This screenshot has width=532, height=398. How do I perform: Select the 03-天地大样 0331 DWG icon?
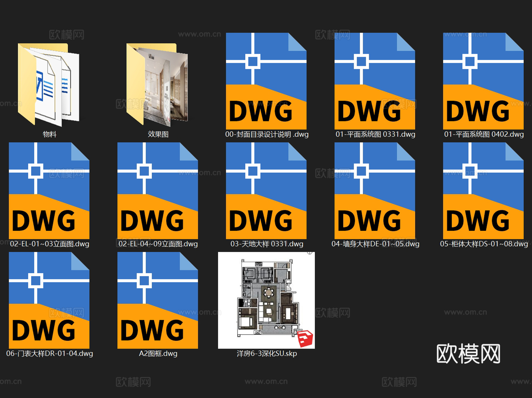pos(266,191)
